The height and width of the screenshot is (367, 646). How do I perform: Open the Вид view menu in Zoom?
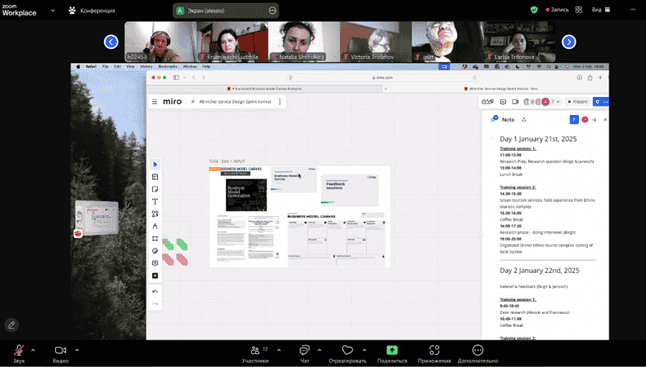[x=601, y=9]
